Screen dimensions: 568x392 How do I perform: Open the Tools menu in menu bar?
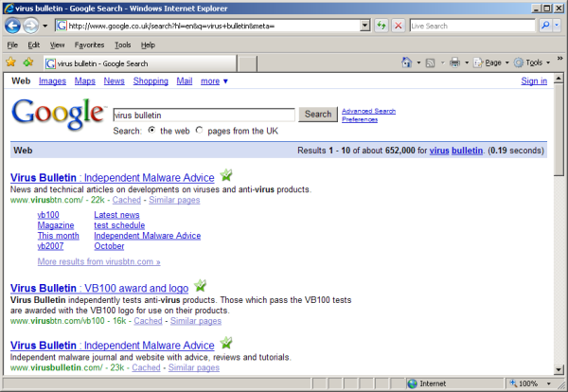click(x=123, y=45)
